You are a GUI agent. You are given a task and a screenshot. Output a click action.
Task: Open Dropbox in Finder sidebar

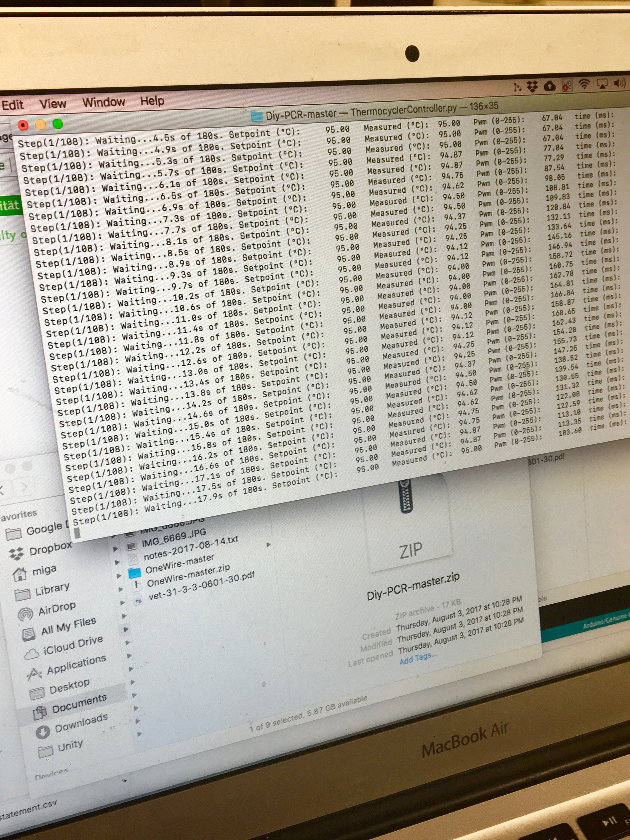tap(41, 551)
